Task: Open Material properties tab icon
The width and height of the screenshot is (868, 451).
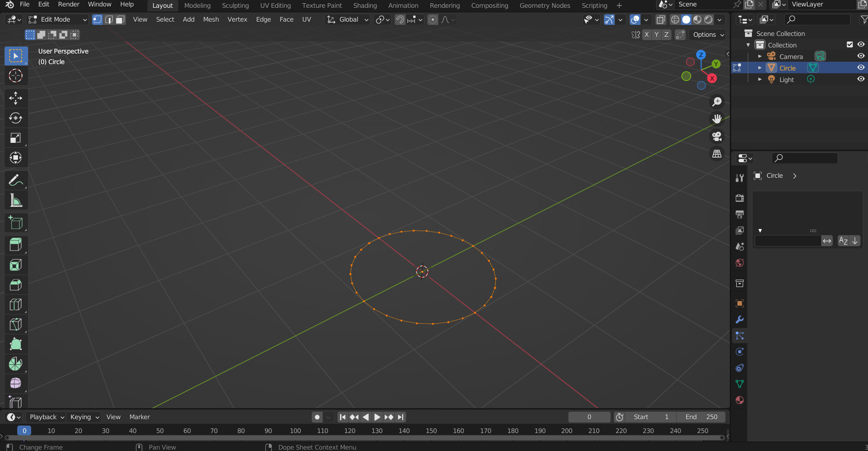Action: point(739,400)
